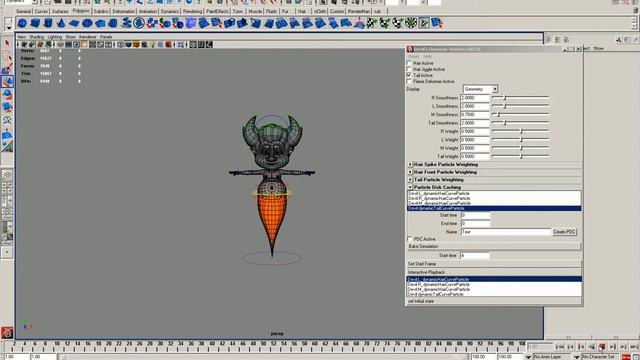Click frame 50 on the time slider
This screenshot has width=640, height=360.
[263, 345]
